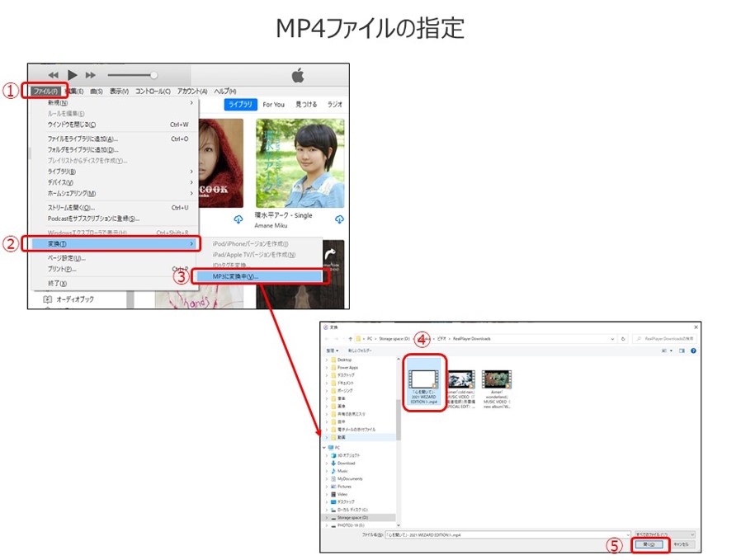Choose ページ設定(U) menu entry
This screenshot has height=560, width=741.
click(x=115, y=258)
